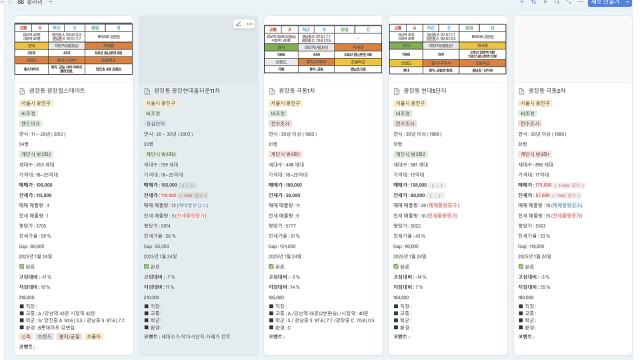Image resolution: width=640 pixels, height=360 pixels.
Task: Toggle the 완료 checkbox on the 극동1차 card
Action: (271, 267)
